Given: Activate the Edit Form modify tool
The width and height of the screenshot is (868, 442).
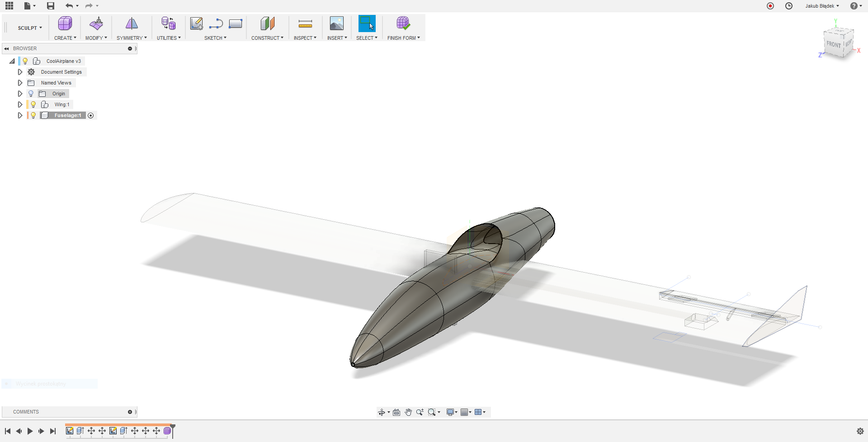Looking at the screenshot, I should pyautogui.click(x=96, y=24).
